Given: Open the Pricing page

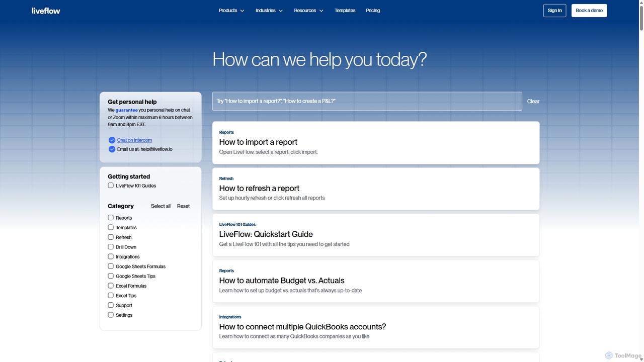Looking at the screenshot, I should click(x=373, y=11).
